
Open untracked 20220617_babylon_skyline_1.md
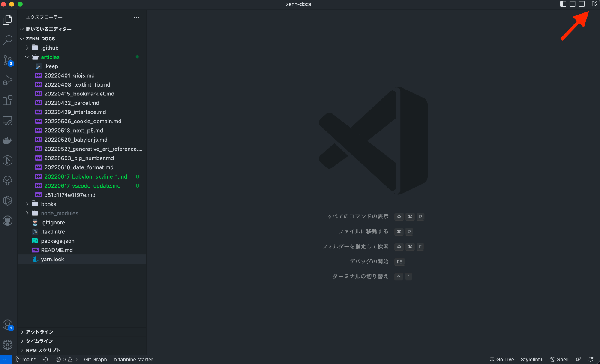82,177
